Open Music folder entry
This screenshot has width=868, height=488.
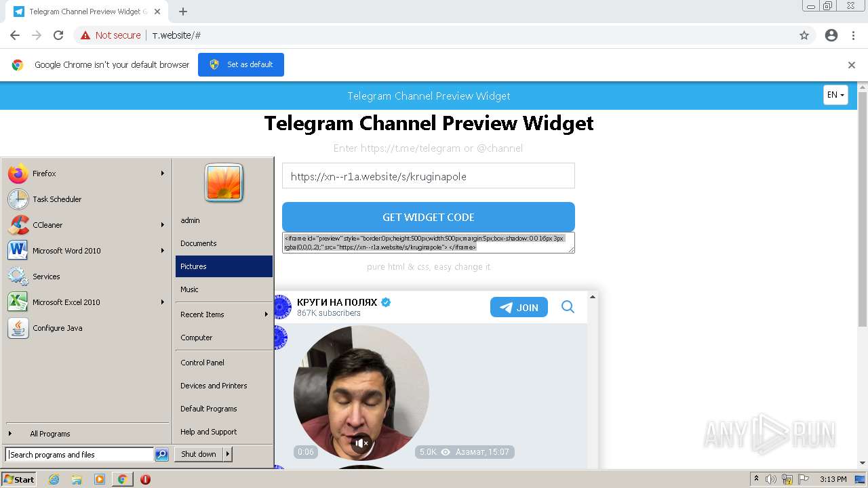coord(224,289)
